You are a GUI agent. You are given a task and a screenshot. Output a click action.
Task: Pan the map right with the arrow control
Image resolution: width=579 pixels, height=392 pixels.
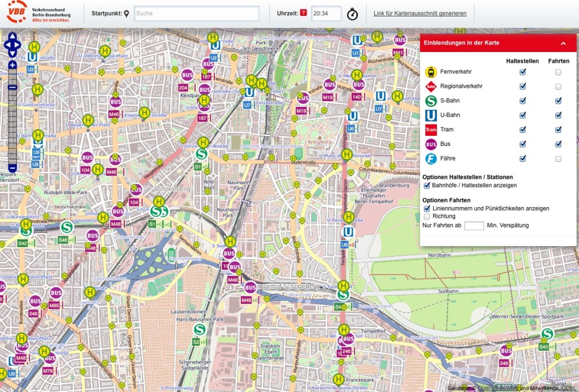click(18, 45)
